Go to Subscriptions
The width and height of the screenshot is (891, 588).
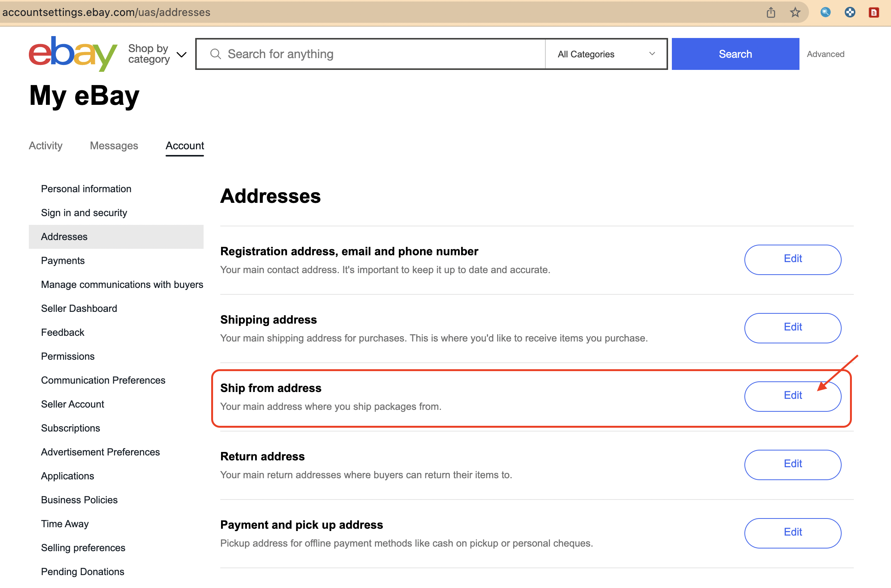70,428
